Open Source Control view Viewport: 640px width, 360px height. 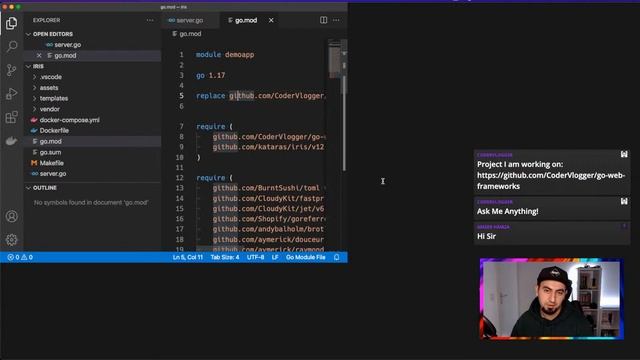(x=11, y=70)
